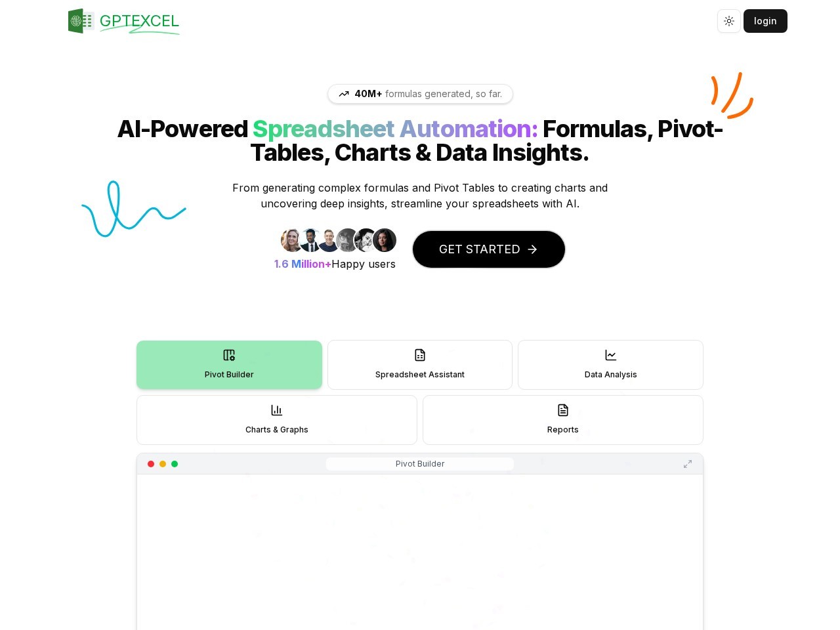Click the GPTExcel spreadsheet logo icon
Screen dimensions: 840x630
tap(81, 21)
